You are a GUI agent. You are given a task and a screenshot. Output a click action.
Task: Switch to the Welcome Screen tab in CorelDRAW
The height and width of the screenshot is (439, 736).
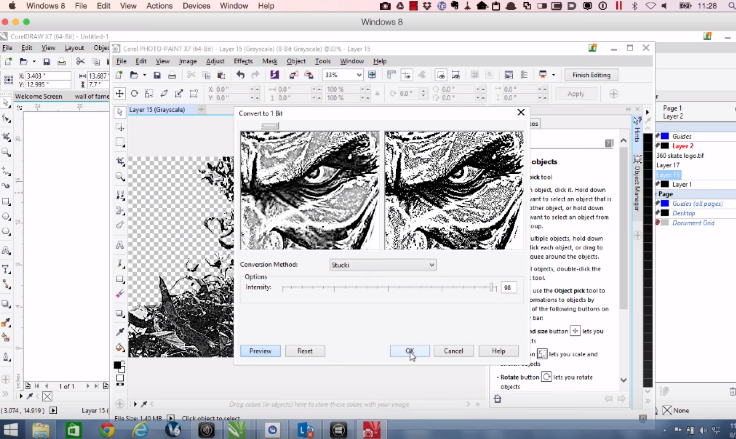pyautogui.click(x=38, y=96)
